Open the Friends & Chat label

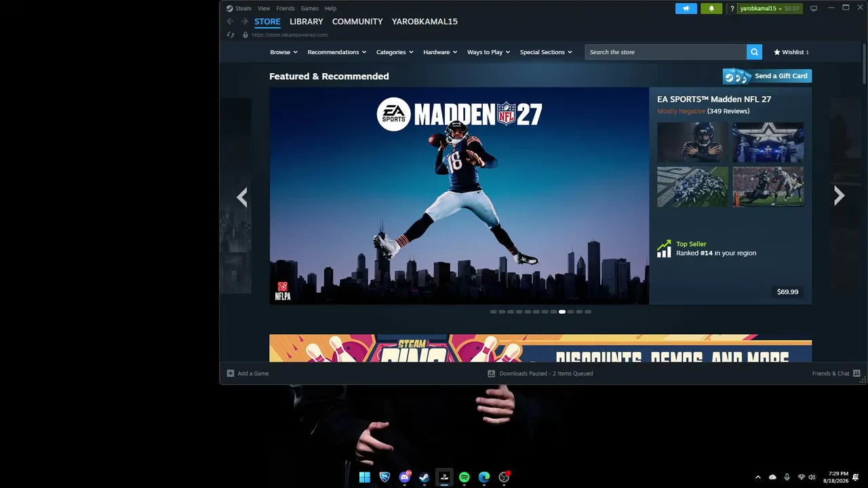(831, 373)
